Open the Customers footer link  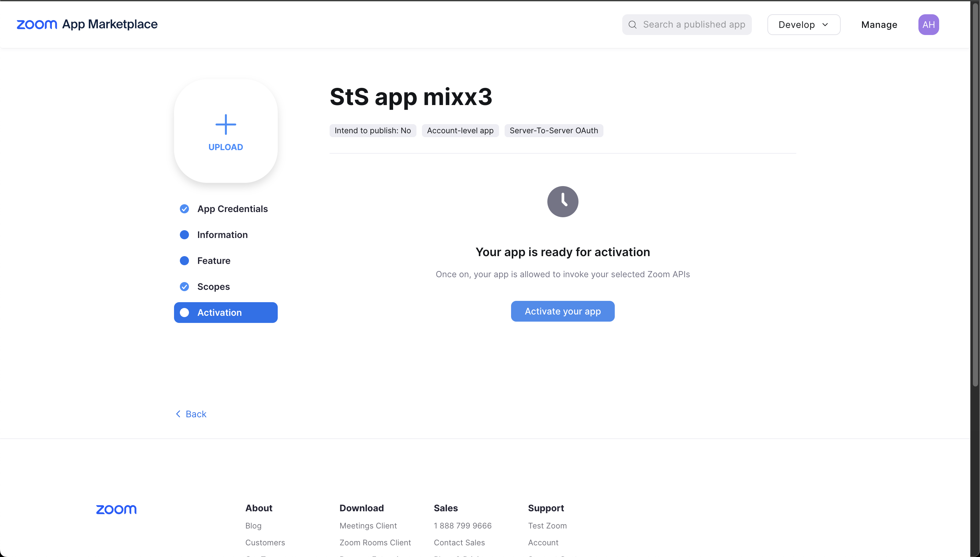click(x=265, y=542)
